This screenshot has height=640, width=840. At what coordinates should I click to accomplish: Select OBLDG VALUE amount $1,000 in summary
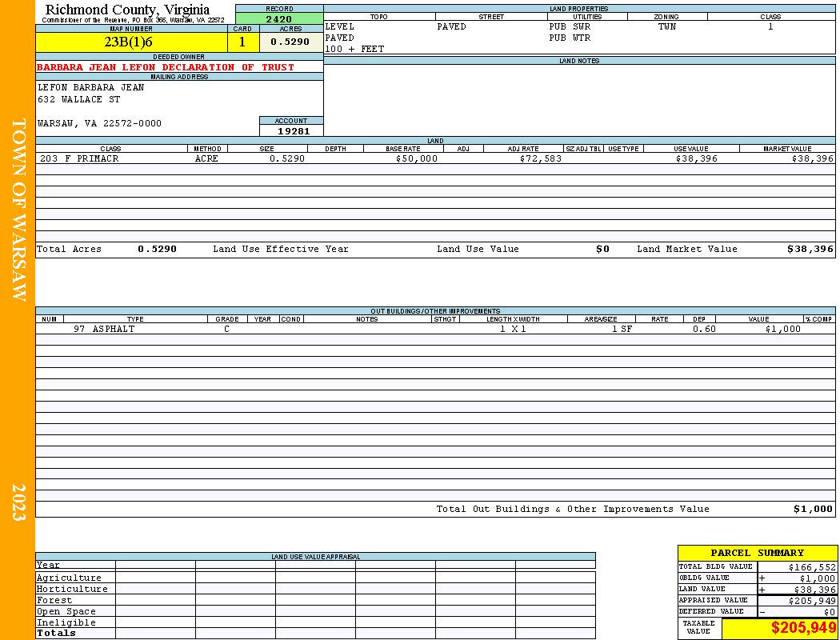(x=817, y=578)
